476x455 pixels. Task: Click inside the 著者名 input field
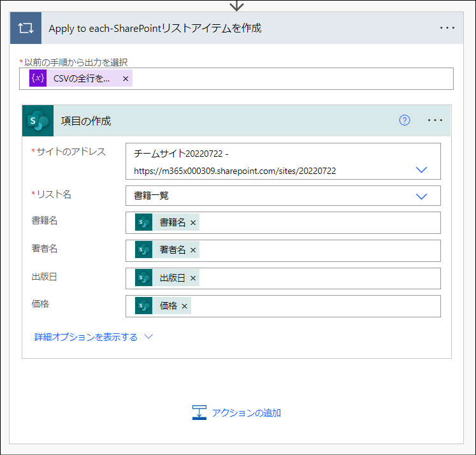tap(283, 250)
